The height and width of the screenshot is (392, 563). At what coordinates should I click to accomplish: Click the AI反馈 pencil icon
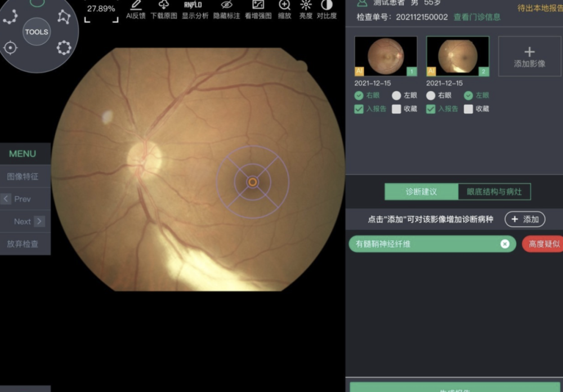point(136,5)
